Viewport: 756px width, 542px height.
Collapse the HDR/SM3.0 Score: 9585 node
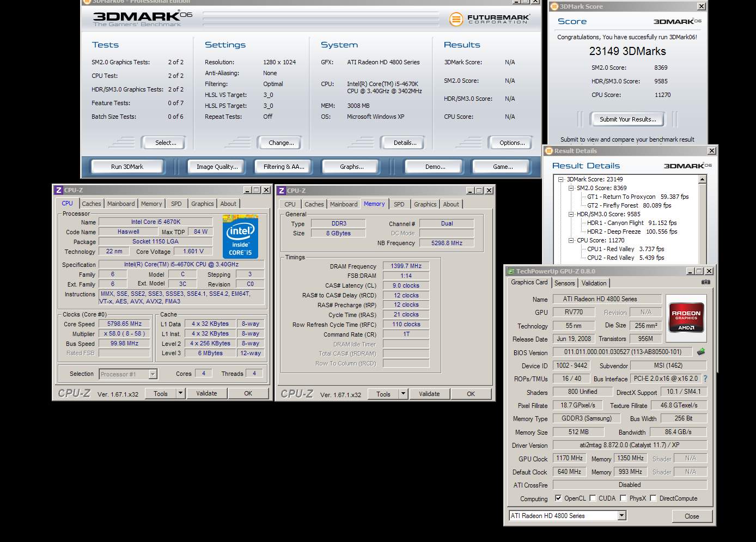pyautogui.click(x=571, y=214)
